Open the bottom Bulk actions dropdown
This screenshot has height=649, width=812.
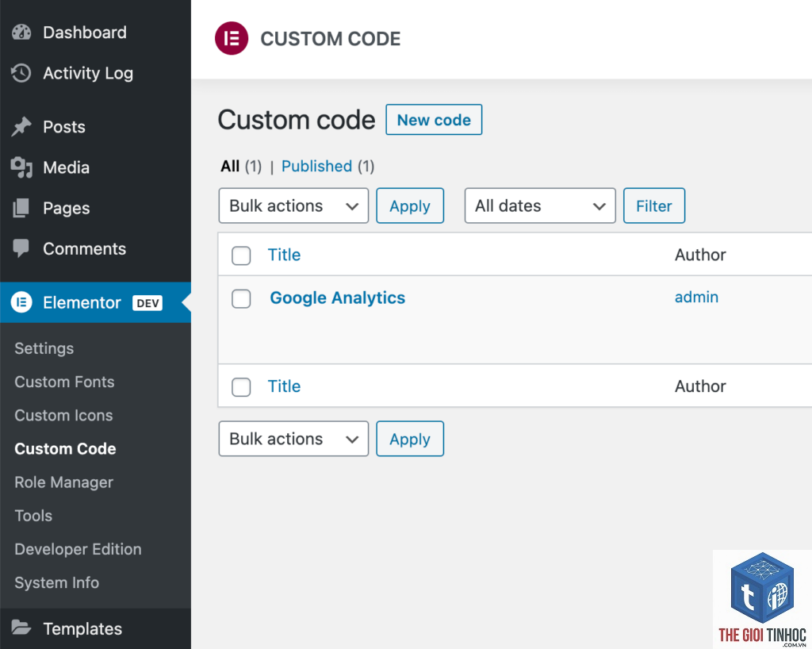pyautogui.click(x=293, y=439)
